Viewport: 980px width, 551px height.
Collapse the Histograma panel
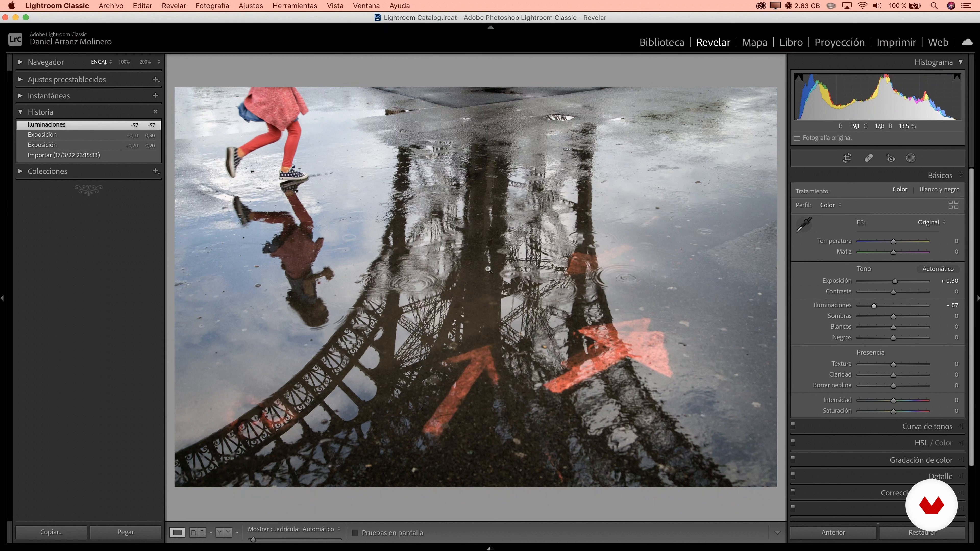click(x=961, y=61)
